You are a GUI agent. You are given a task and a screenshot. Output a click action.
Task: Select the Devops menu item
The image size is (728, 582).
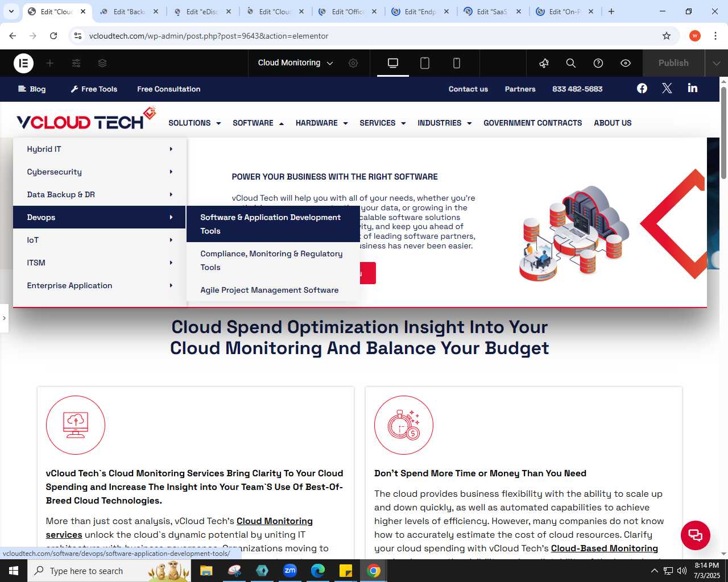point(100,217)
